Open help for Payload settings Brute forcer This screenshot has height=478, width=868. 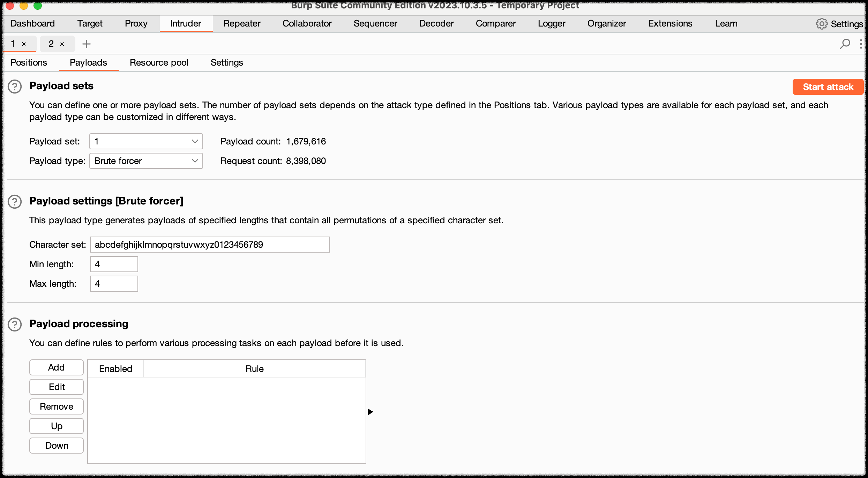coord(15,202)
